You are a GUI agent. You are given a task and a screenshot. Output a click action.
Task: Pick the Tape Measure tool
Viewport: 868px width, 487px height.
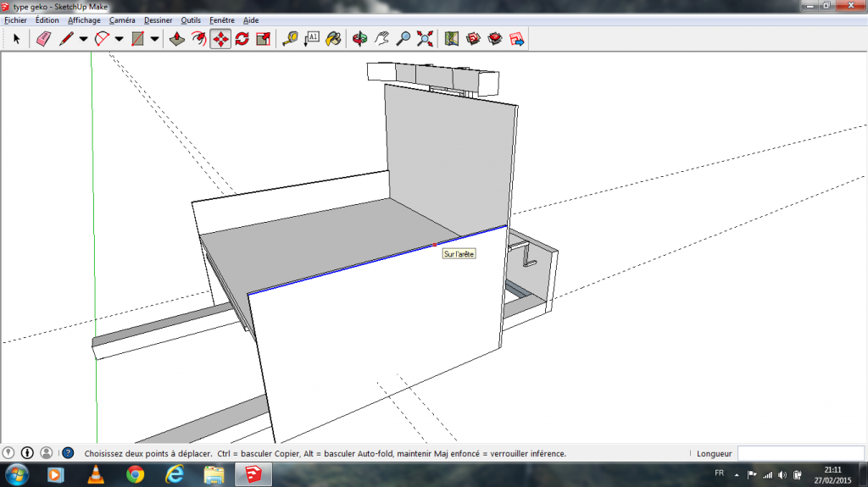tap(290, 39)
